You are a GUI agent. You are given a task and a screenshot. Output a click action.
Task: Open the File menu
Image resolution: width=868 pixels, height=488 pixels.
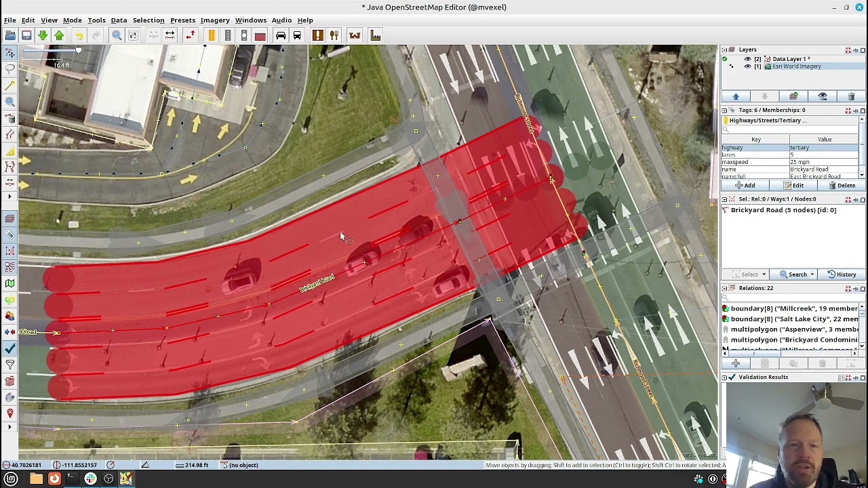(x=10, y=20)
